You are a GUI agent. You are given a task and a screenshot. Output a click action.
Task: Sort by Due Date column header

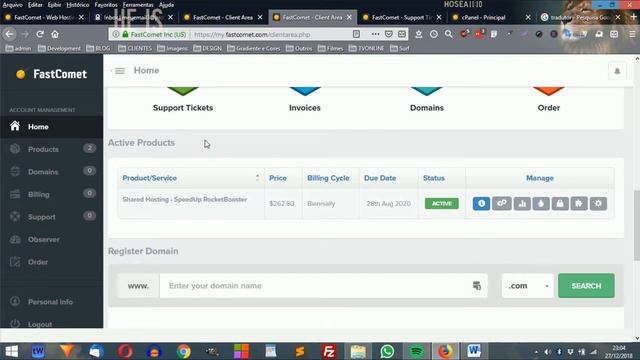380,178
